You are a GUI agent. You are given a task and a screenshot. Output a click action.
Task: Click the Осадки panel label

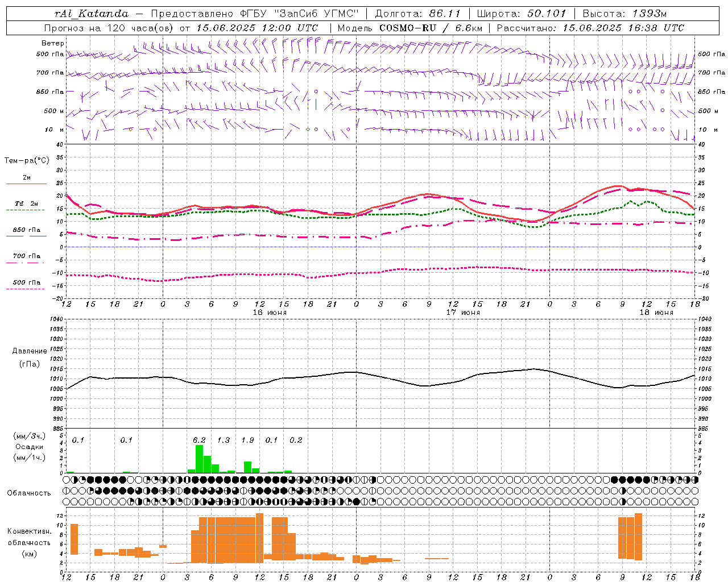[x=30, y=447]
